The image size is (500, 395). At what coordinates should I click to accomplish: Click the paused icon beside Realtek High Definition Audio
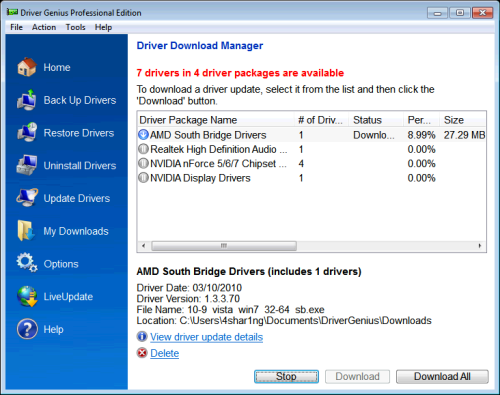pos(143,149)
